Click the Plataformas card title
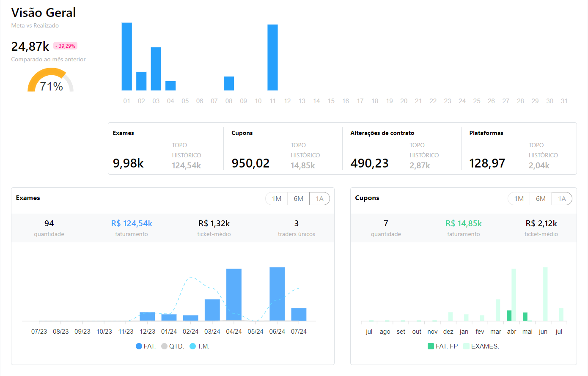The image size is (588, 376). pyautogui.click(x=486, y=133)
